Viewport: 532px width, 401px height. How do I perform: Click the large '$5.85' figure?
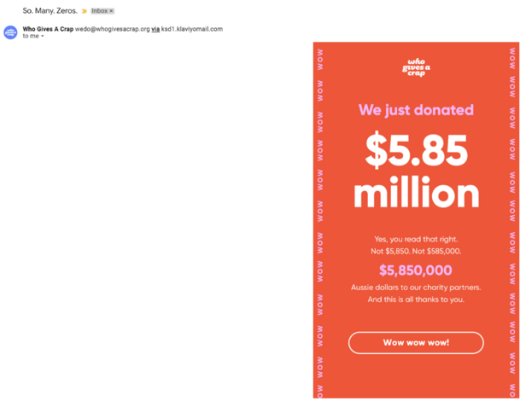coord(416,151)
